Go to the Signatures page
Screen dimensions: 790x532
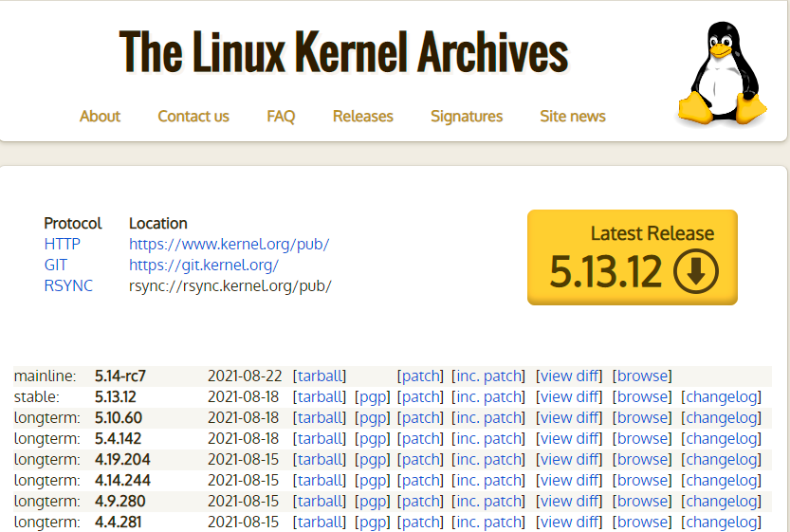point(467,117)
